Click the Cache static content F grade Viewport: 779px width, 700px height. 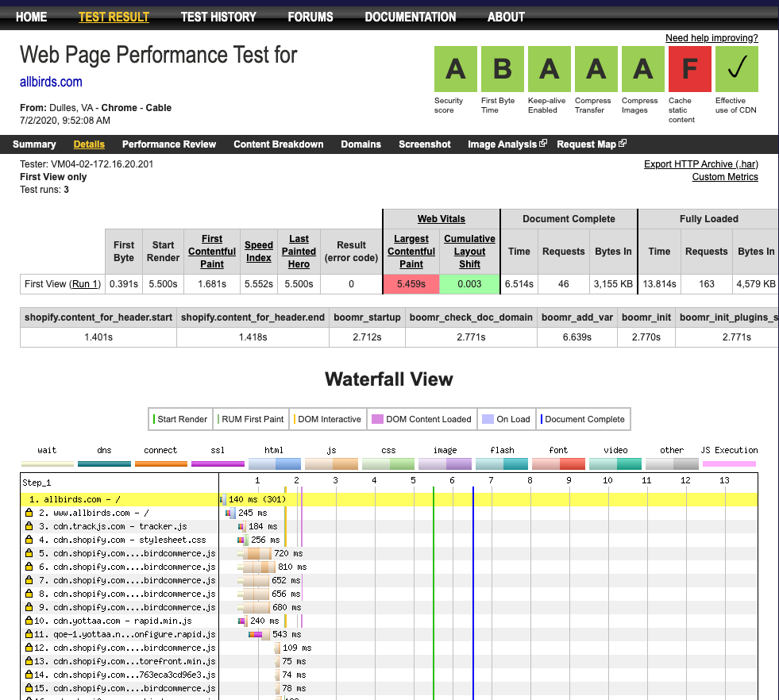point(689,69)
